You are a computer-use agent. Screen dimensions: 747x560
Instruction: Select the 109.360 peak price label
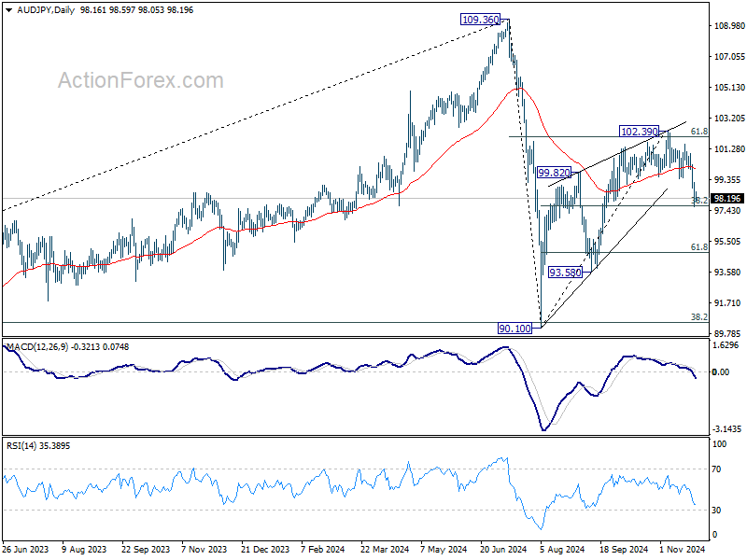[x=480, y=20]
